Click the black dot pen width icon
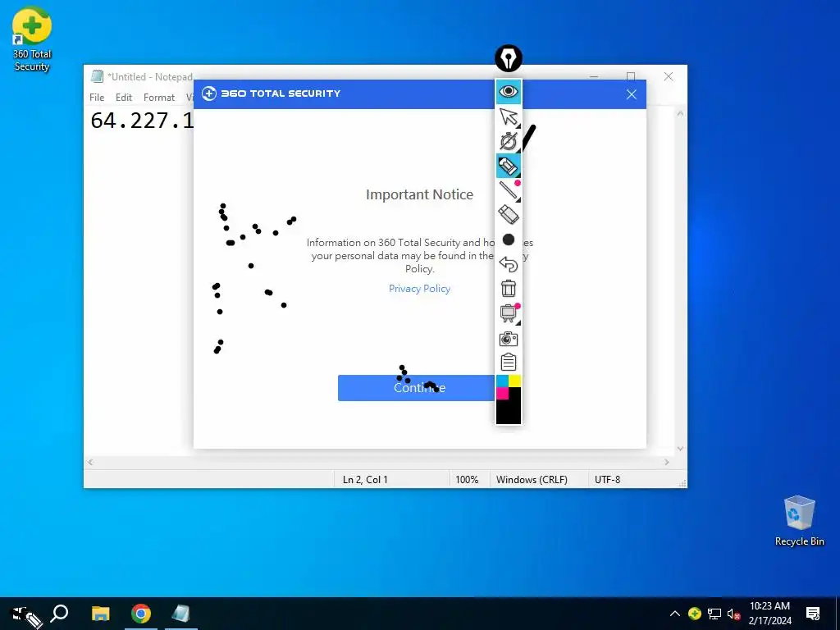 (509, 240)
